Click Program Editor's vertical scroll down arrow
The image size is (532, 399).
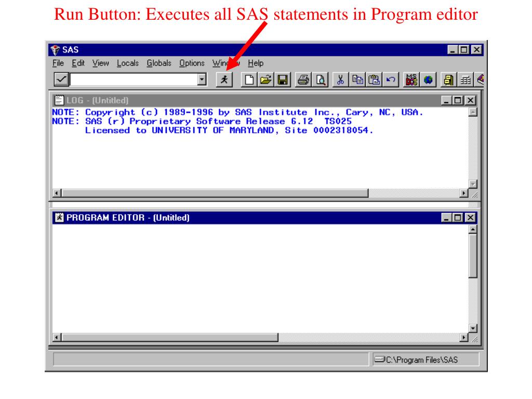coord(473,328)
